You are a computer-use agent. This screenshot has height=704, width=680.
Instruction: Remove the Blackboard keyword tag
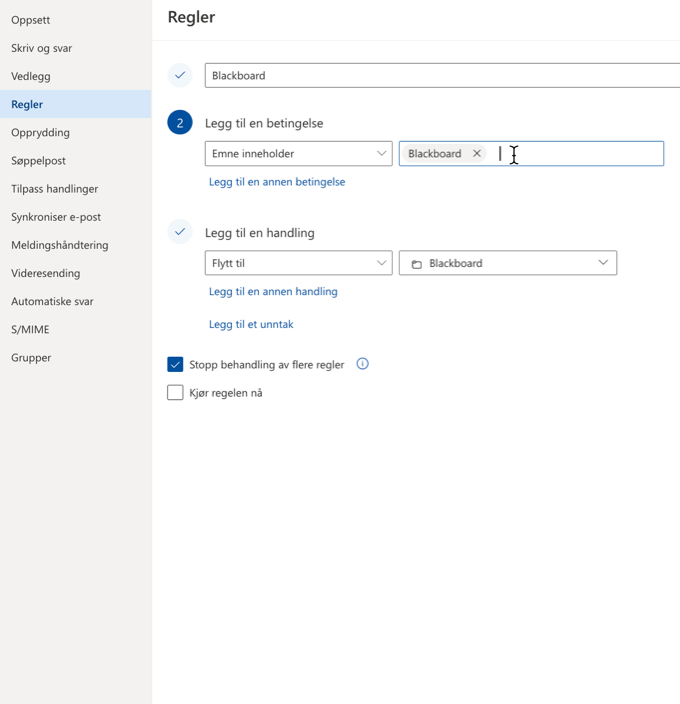click(x=477, y=154)
